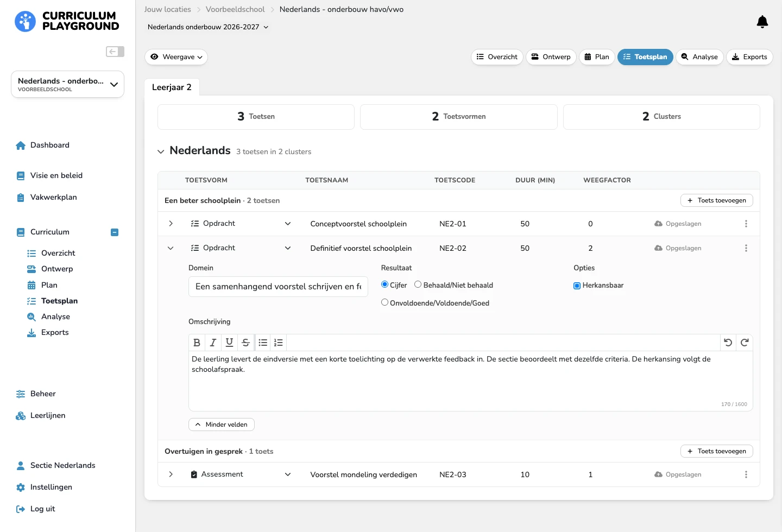Switch to the Overzicht tab
Viewport: 782px width, 532px height.
tap(497, 57)
